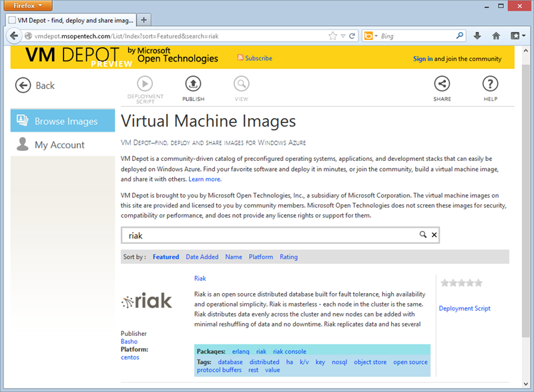
Task: Sort images by Platform
Action: 261,257
